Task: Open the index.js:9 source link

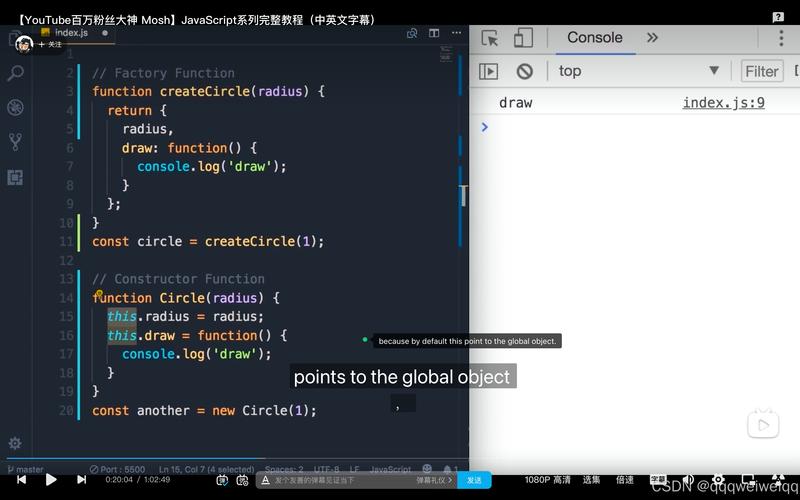Action: [723, 103]
